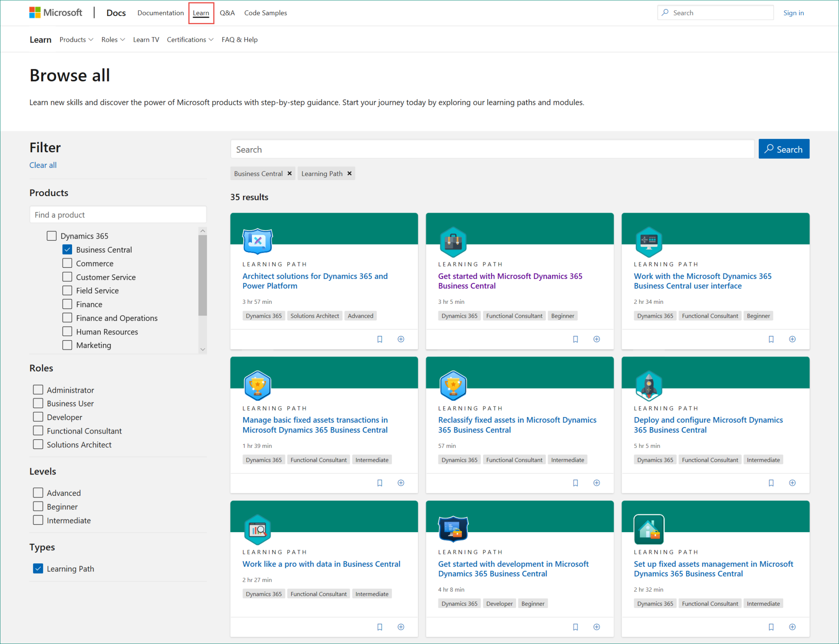Bookmark Work like a pro with data card

click(x=380, y=627)
